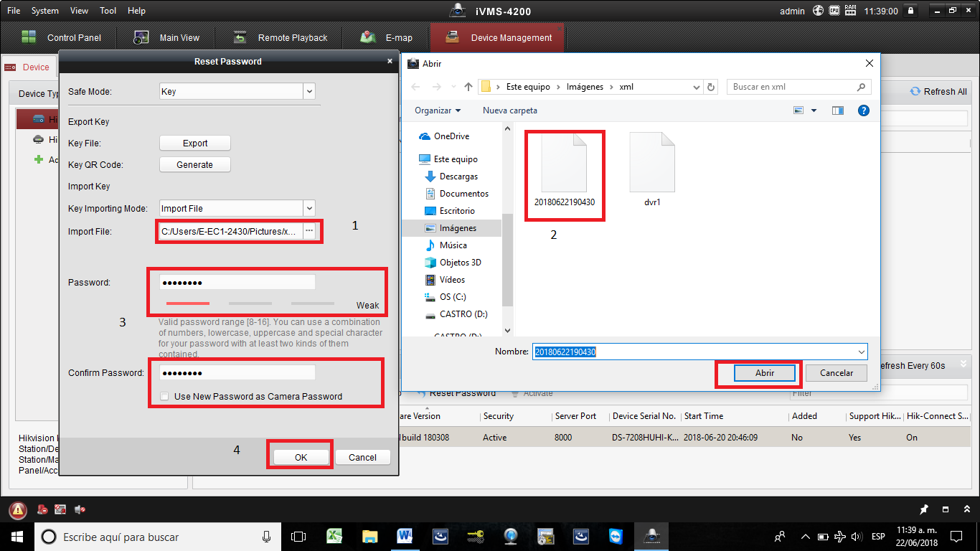
Task: Open Excel from the Windows taskbar
Action: 334,537
